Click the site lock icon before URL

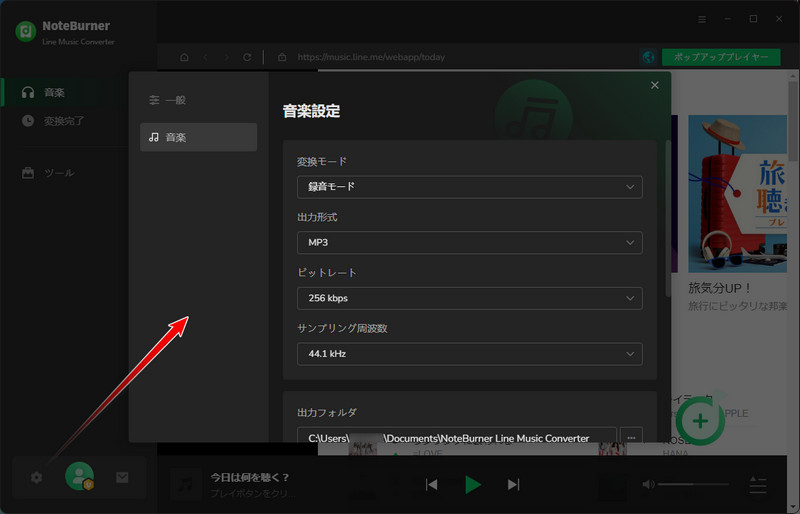(282, 57)
